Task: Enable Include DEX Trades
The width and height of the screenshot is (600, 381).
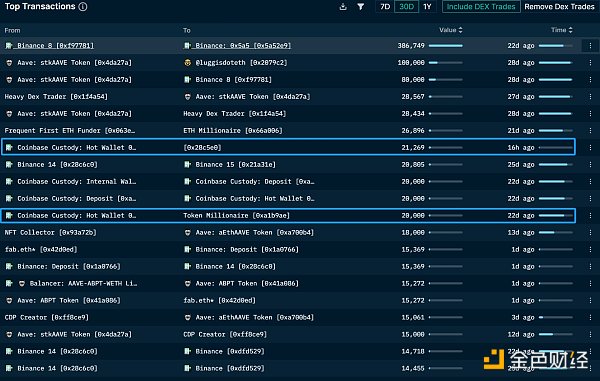Action: (481, 7)
